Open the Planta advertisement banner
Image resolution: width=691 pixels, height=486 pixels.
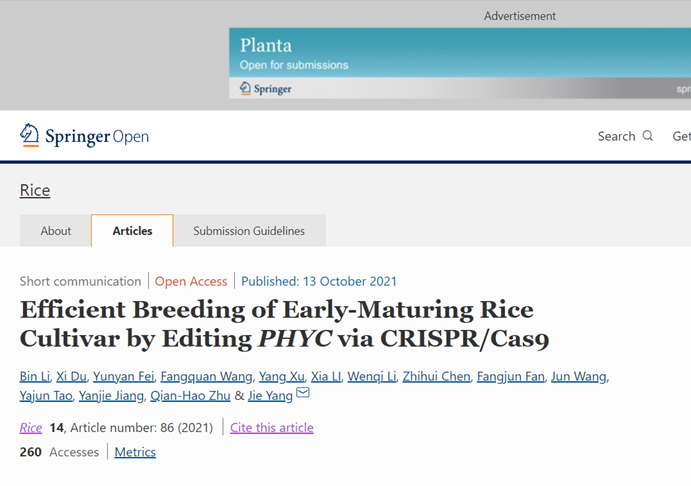pos(460,63)
